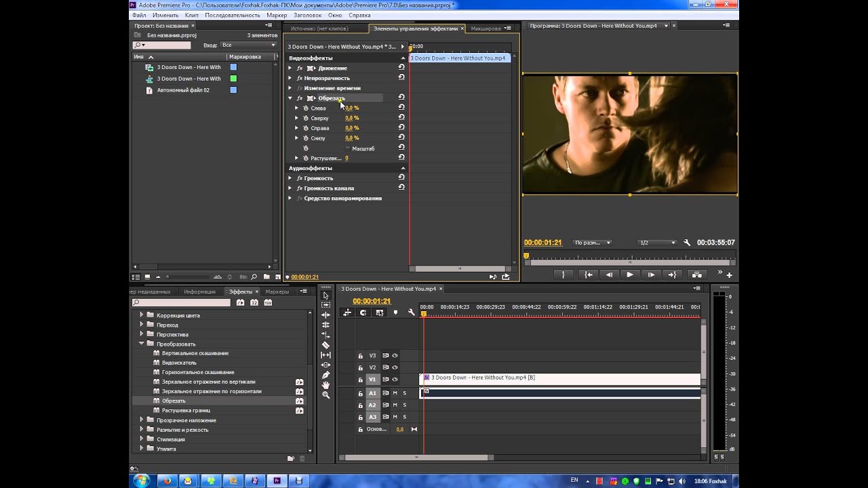The image size is (868, 488).
Task: Open the Последовательность menu
Action: click(x=232, y=15)
